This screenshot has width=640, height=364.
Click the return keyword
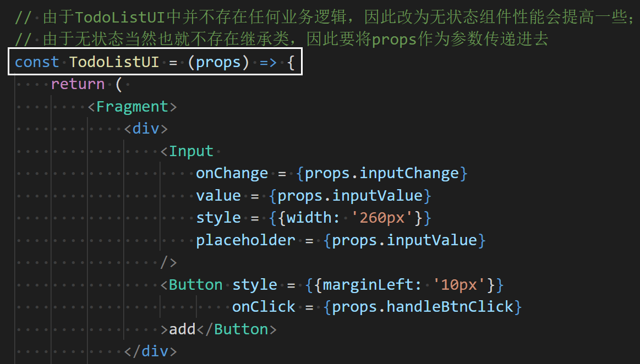point(78,84)
